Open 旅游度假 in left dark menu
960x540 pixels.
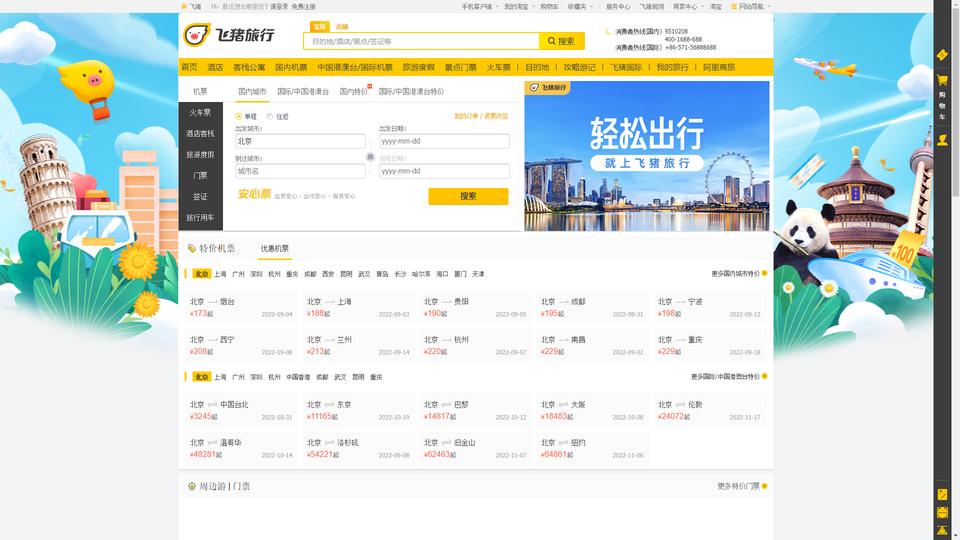point(200,154)
